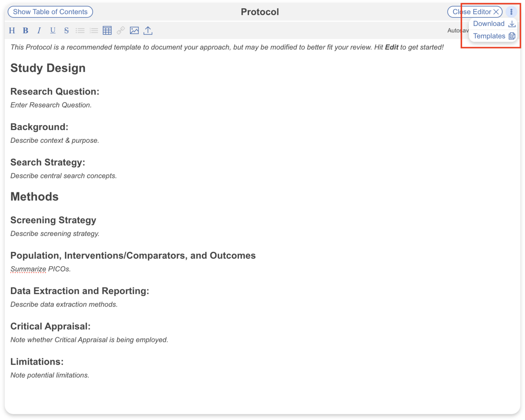
Task: Click inside the Research Question text area
Action: (51, 105)
